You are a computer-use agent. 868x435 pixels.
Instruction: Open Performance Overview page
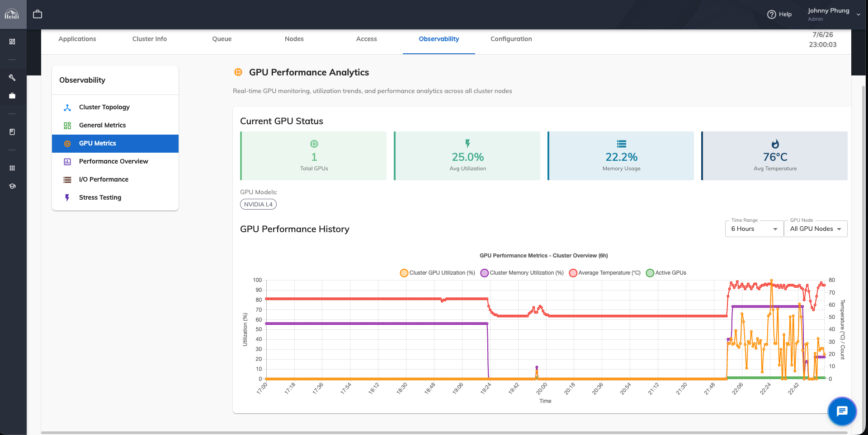pos(115,162)
